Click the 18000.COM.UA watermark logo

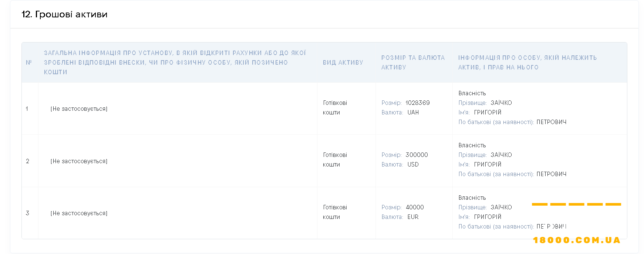(x=577, y=240)
